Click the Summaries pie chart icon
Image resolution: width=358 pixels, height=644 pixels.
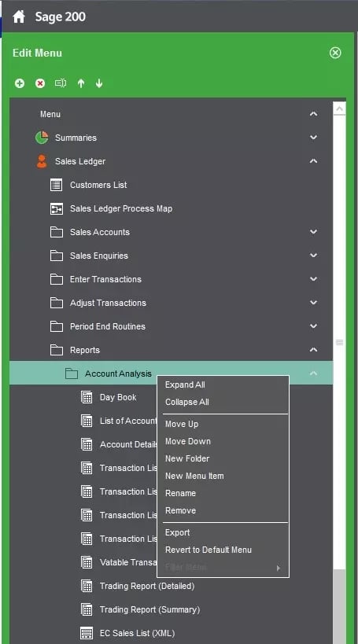42,138
